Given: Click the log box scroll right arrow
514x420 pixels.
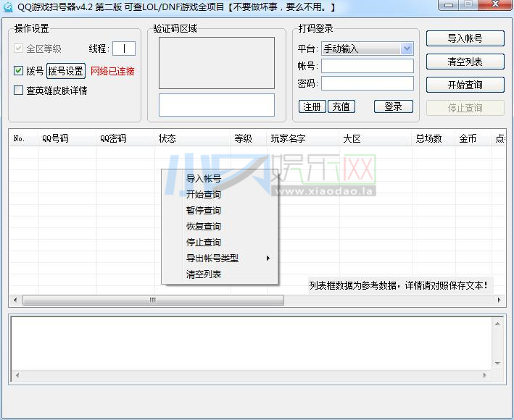Looking at the screenshot, I should (x=484, y=375).
